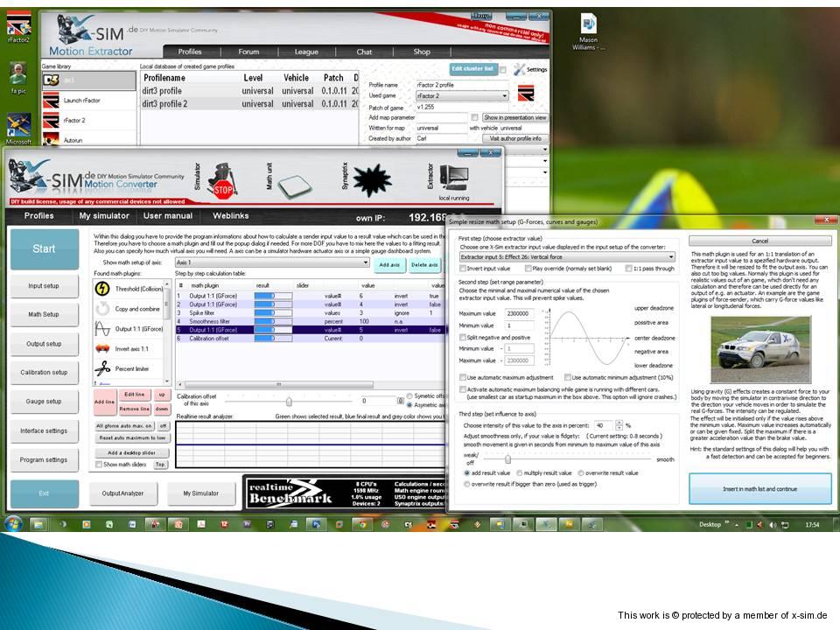The width and height of the screenshot is (840, 630).
Task: Check Split negative and positive option
Action: tap(463, 337)
